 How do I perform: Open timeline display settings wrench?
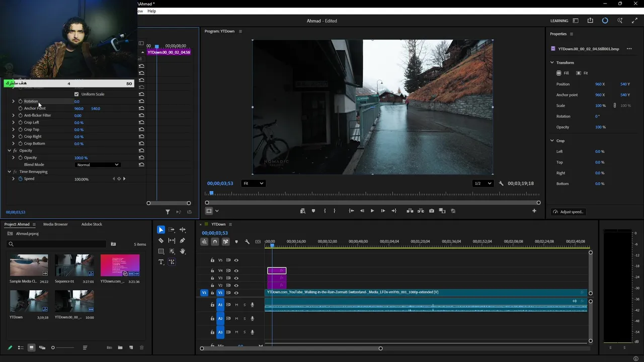point(247,242)
